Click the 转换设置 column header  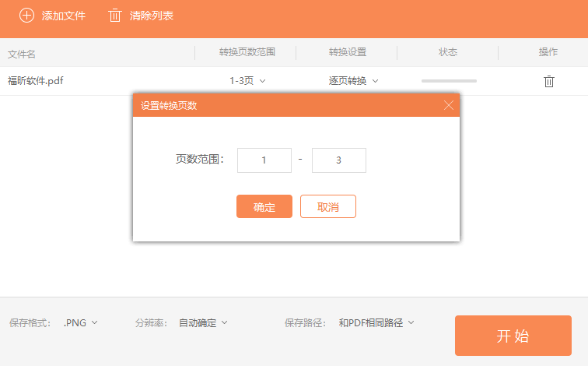click(348, 52)
